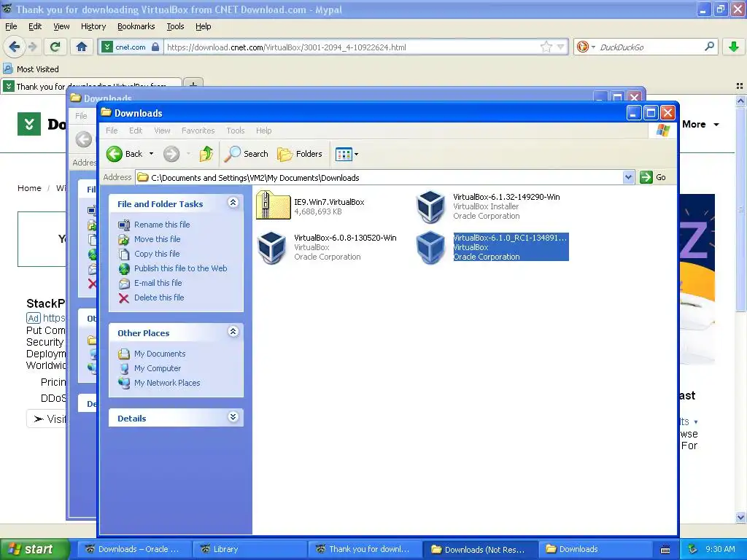Open the browser Downloads green arrow button
The height and width of the screenshot is (560, 747).
point(734,47)
